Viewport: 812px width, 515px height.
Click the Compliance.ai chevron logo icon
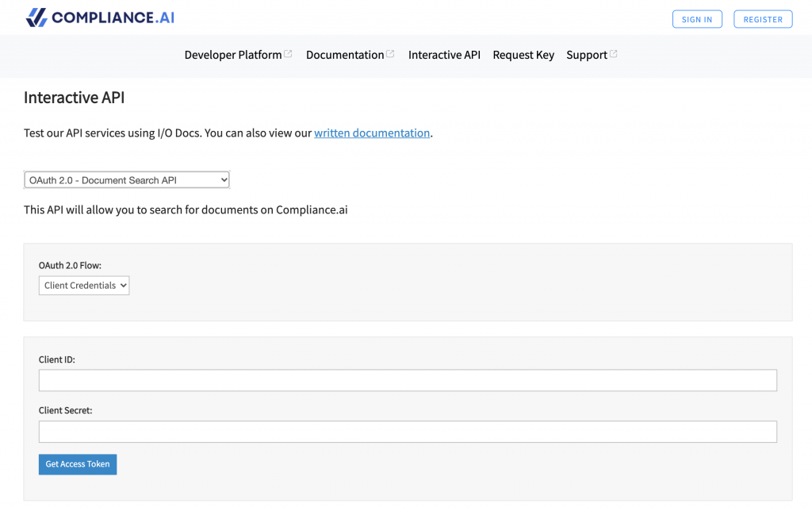(36, 17)
